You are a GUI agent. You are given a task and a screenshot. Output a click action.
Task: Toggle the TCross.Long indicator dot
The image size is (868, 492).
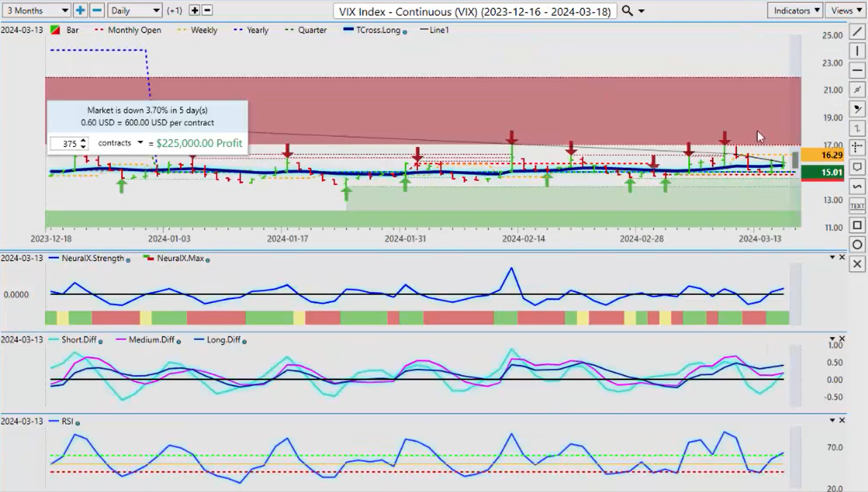pos(405,31)
